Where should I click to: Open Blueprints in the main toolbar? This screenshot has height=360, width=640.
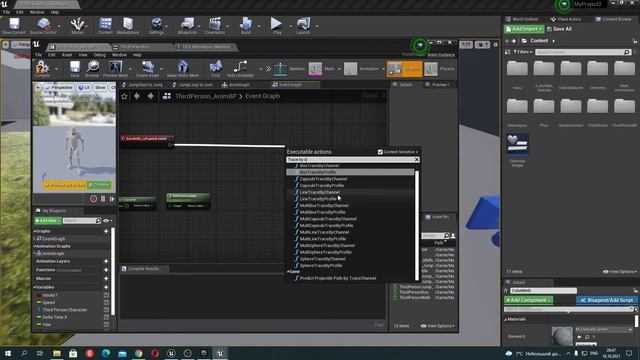coord(187,26)
